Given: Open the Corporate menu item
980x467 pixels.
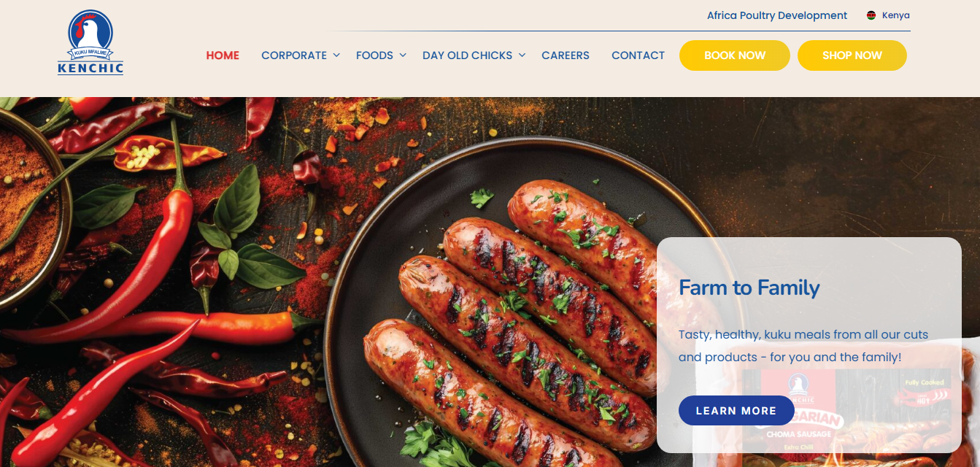Looking at the screenshot, I should point(294,55).
